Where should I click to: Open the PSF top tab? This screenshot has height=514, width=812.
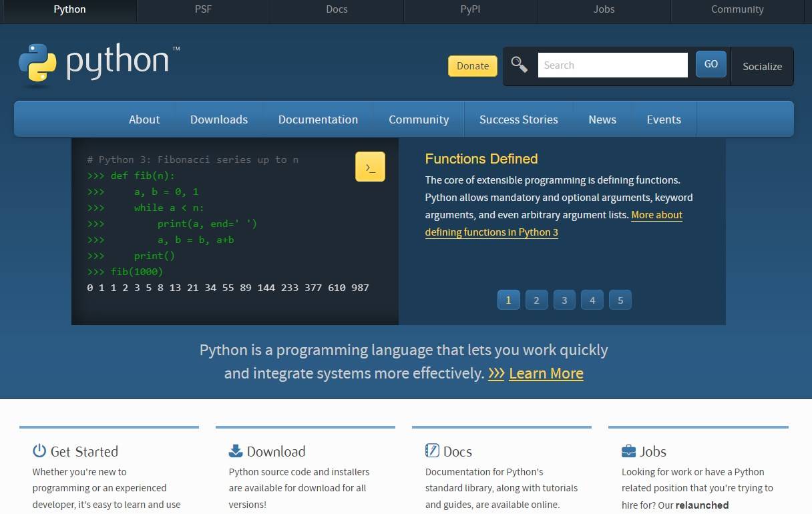point(203,9)
